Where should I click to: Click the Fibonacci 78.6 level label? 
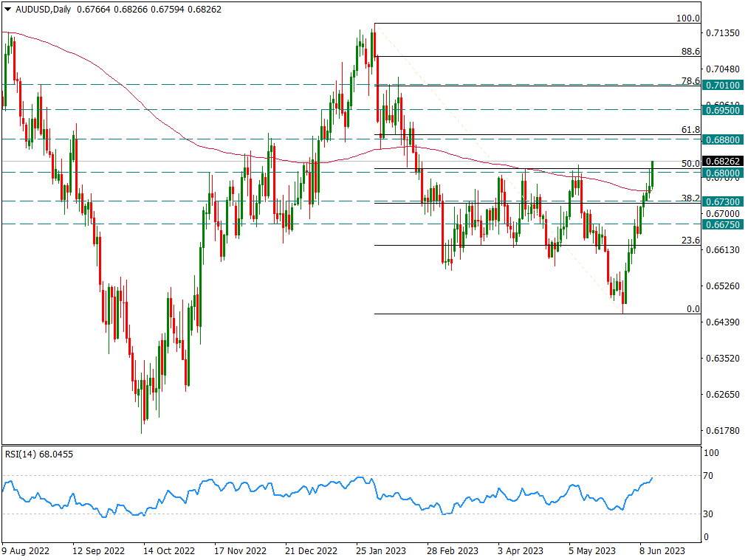(690, 81)
